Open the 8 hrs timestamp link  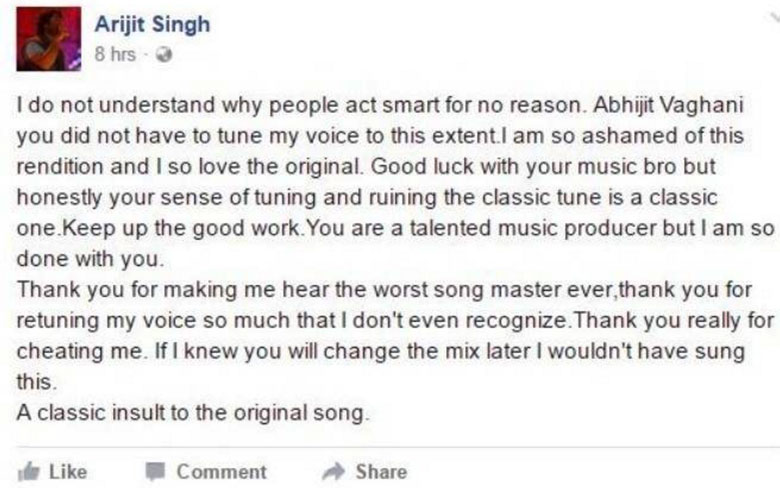[x=114, y=54]
